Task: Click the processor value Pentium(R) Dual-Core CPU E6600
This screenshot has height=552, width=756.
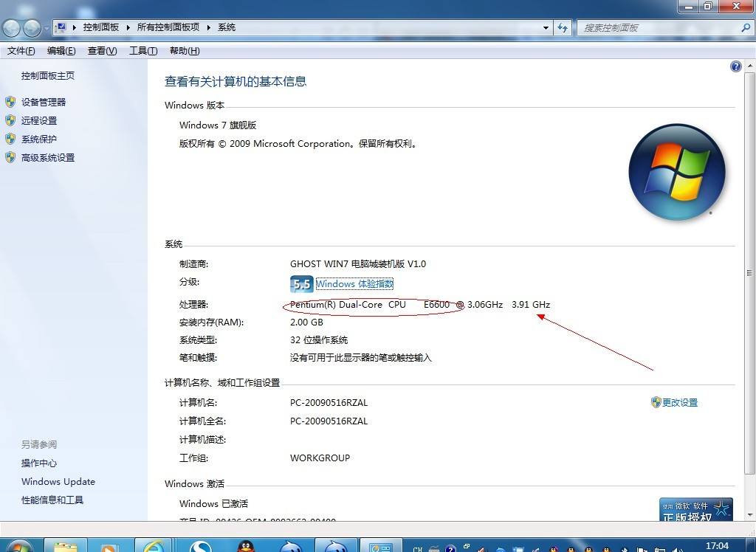Action: pos(370,305)
